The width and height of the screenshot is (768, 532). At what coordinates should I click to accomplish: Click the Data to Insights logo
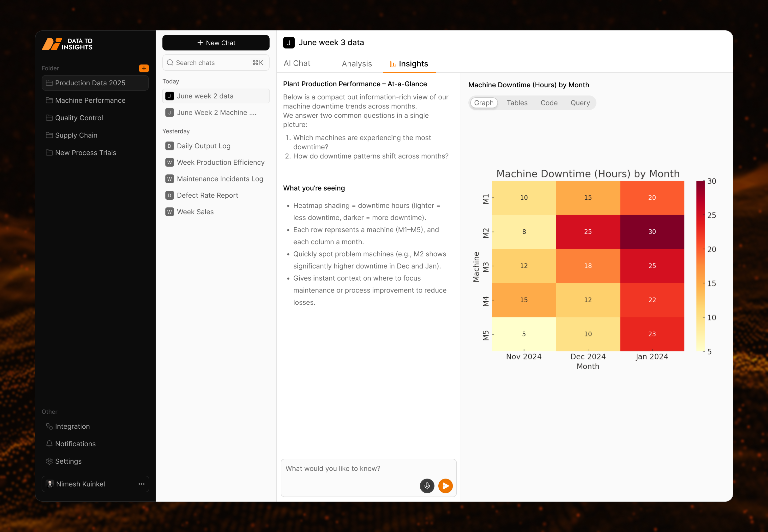coord(67,44)
